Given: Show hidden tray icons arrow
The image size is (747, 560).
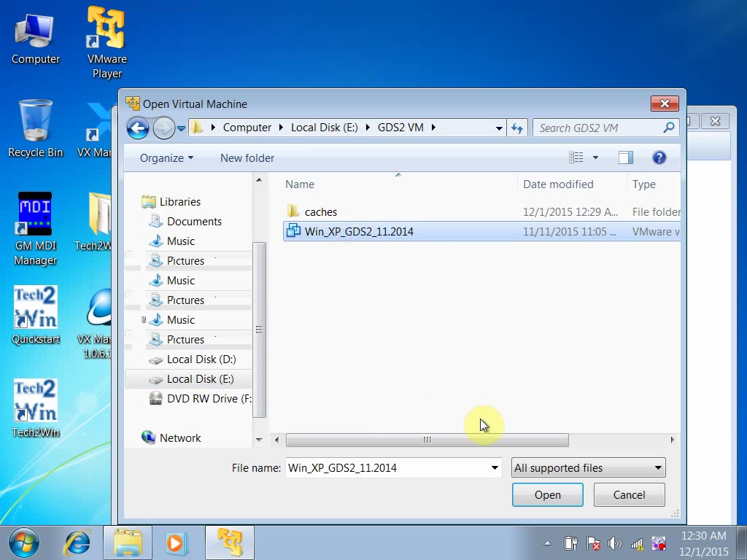Looking at the screenshot, I should [547, 542].
